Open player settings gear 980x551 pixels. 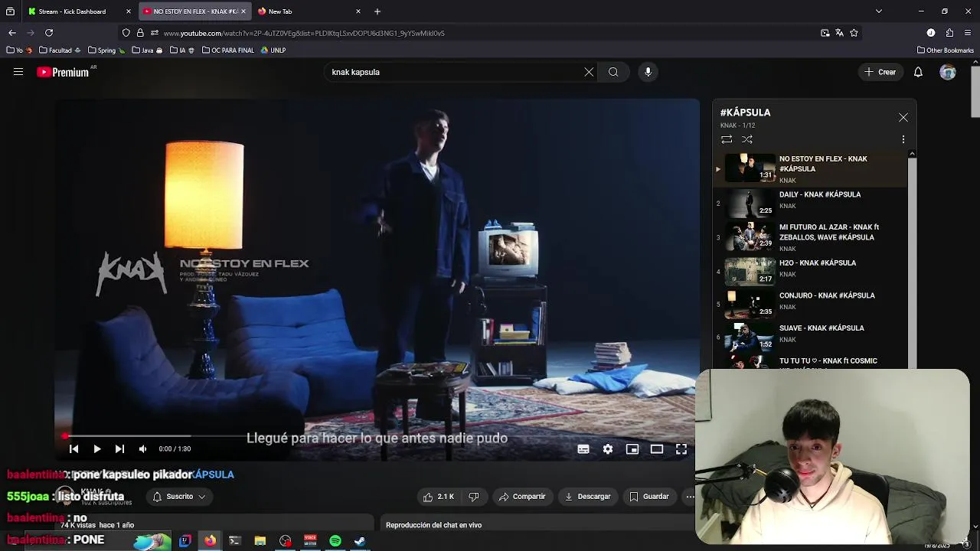[608, 449]
